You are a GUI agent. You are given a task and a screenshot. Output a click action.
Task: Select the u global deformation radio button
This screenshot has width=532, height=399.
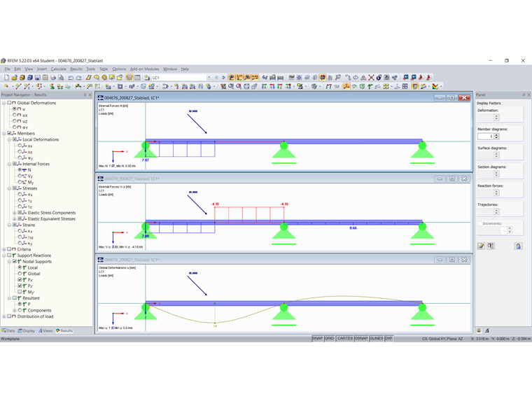pyautogui.click(x=15, y=109)
